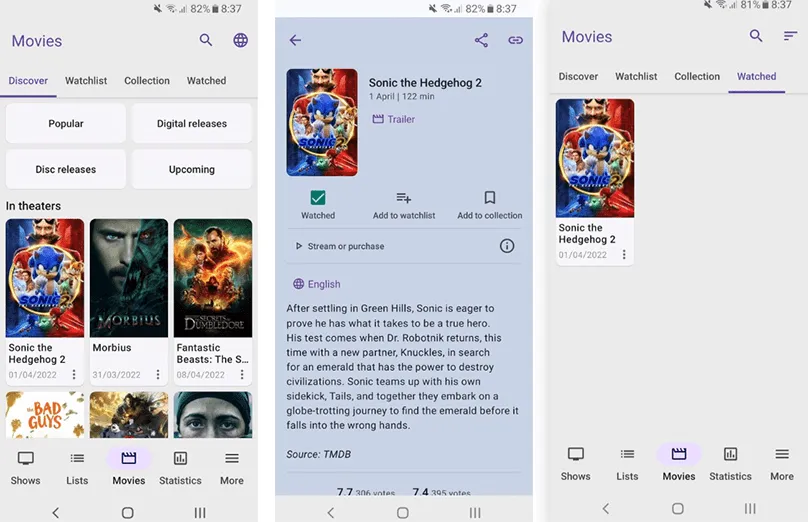Open search in the right Movies screen

pyautogui.click(x=755, y=36)
